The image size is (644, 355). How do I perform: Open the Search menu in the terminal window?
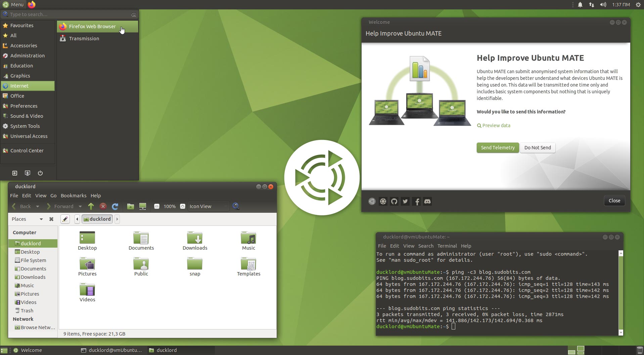point(426,246)
